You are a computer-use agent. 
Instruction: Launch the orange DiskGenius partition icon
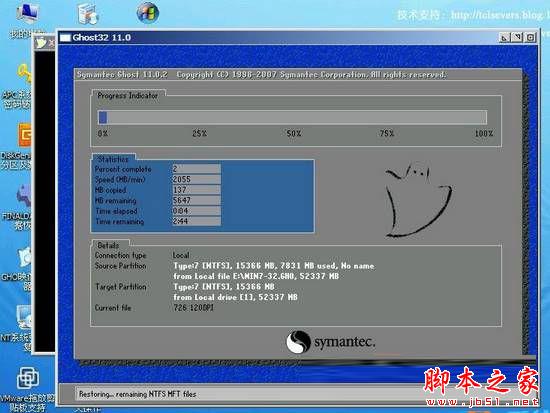[25, 135]
